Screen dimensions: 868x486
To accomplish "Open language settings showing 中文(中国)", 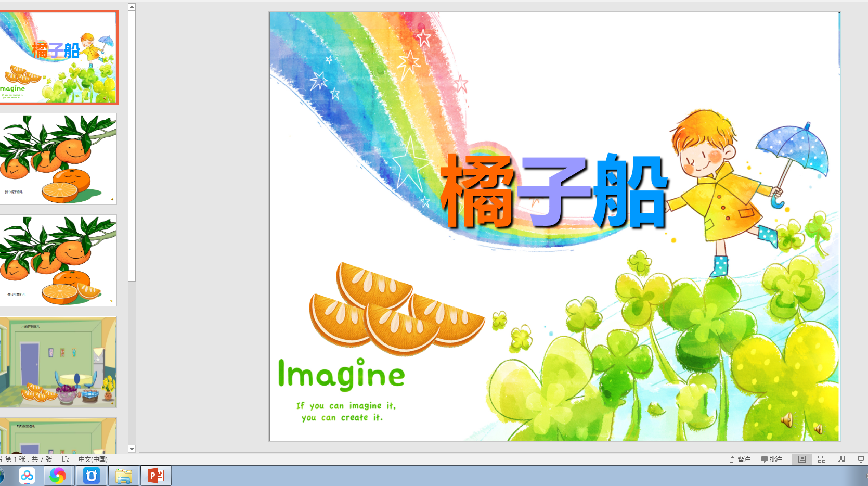I will (x=93, y=459).
